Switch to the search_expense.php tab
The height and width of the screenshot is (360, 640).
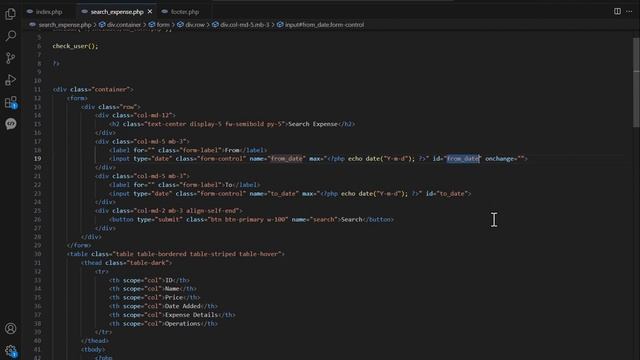(117, 12)
